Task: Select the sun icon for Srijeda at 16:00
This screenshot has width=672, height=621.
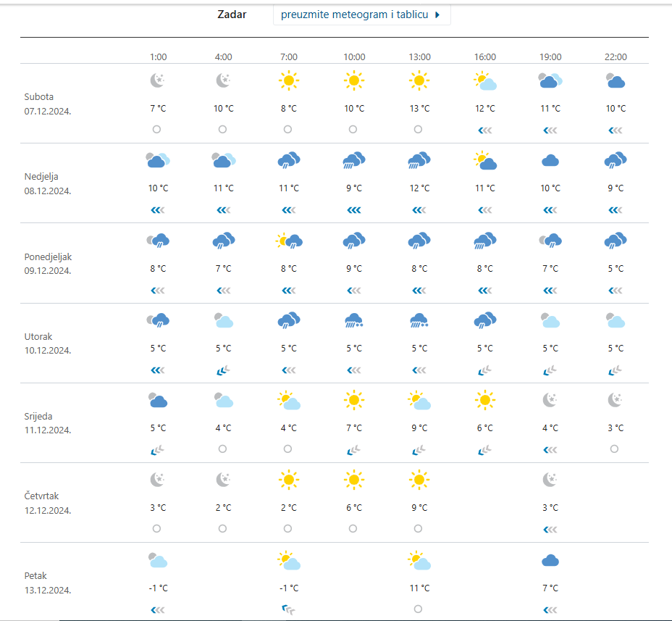Action: (x=484, y=399)
